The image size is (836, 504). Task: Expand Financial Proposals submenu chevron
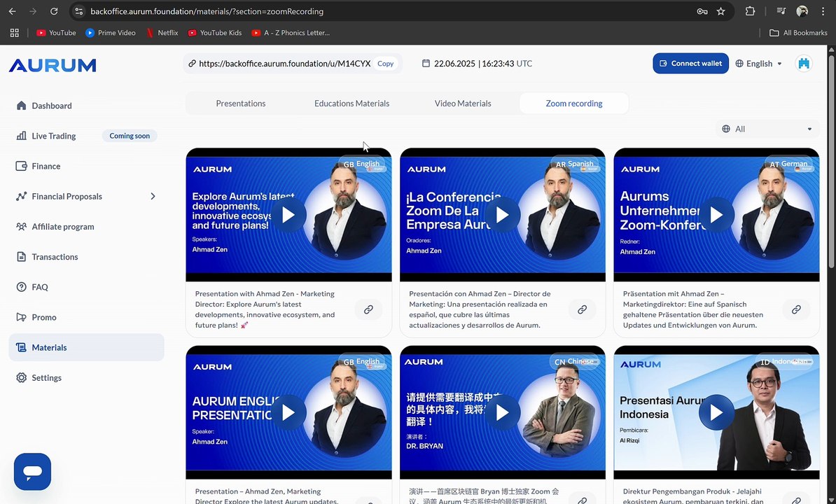(x=153, y=196)
